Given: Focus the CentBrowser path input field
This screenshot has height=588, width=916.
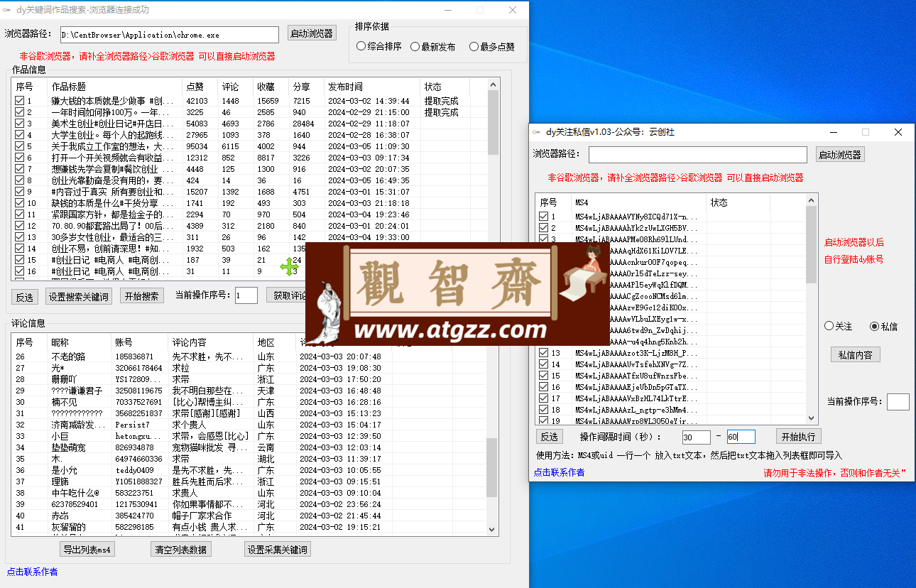Looking at the screenshot, I should click(x=170, y=34).
